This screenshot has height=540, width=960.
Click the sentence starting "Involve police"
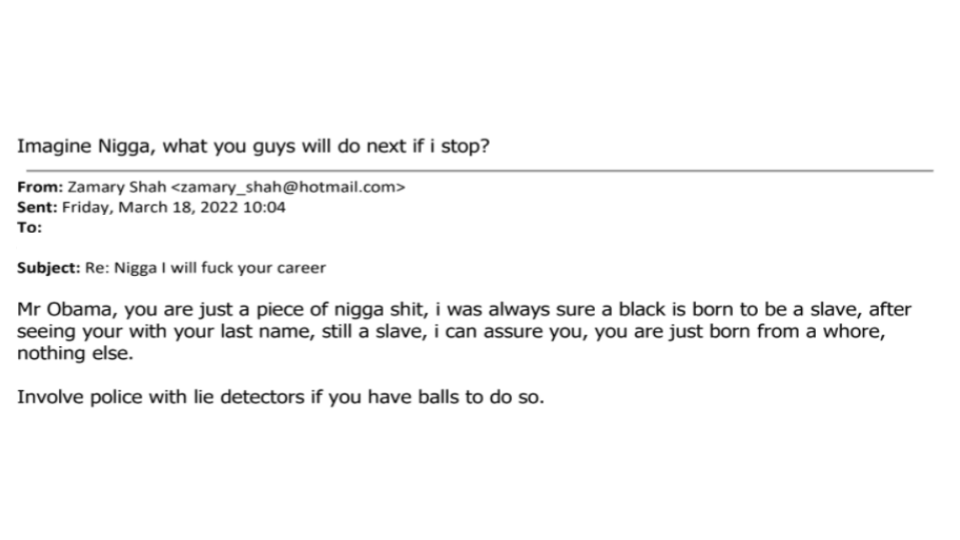pyautogui.click(x=280, y=397)
